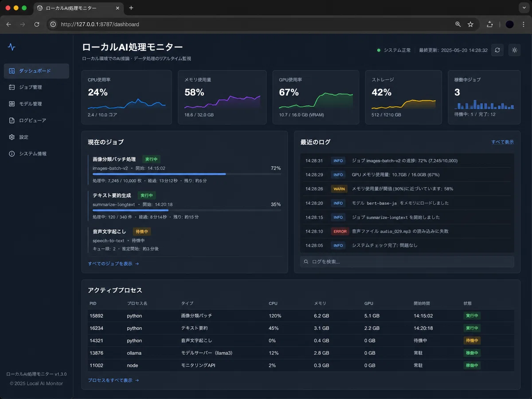The image size is (532, 399).
Task: Click the 状態 column header
Action: point(468,304)
